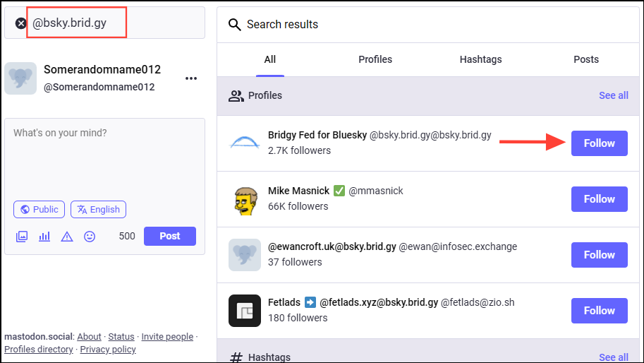The width and height of the screenshot is (644, 363).
Task: Open the Public visibility dropdown
Action: coord(39,209)
